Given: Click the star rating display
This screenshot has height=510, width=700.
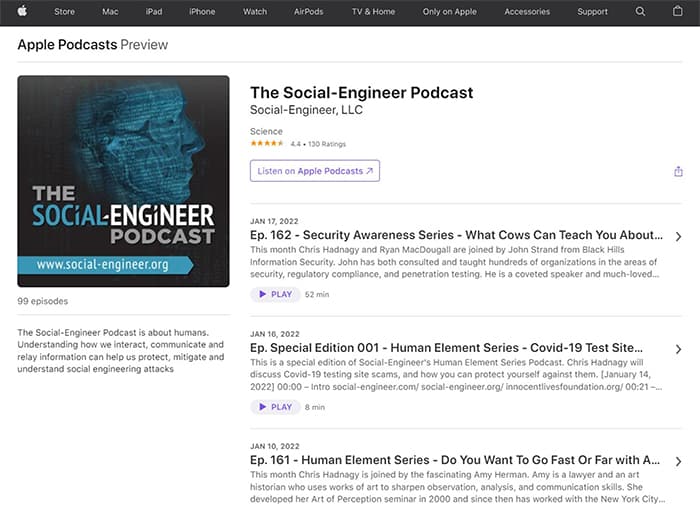Looking at the screenshot, I should point(267,143).
